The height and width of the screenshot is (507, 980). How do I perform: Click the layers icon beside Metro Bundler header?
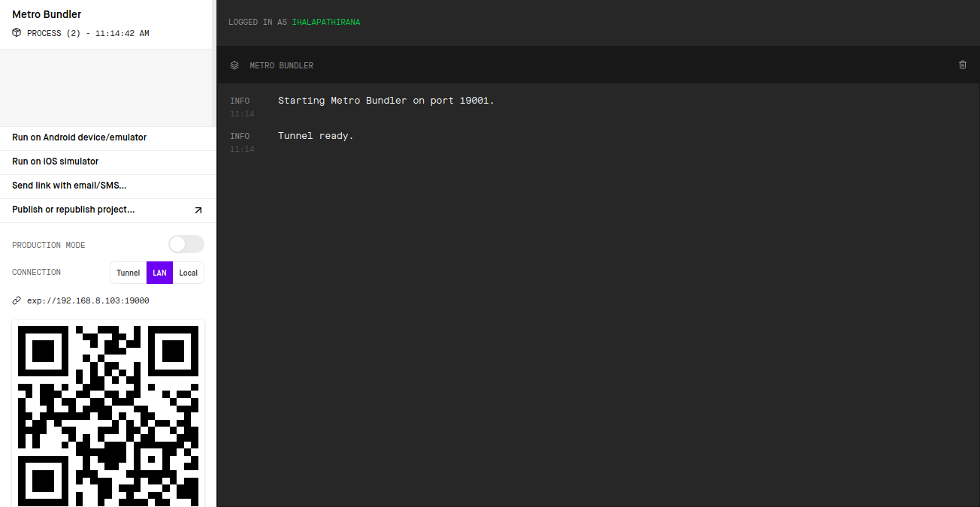(x=234, y=65)
